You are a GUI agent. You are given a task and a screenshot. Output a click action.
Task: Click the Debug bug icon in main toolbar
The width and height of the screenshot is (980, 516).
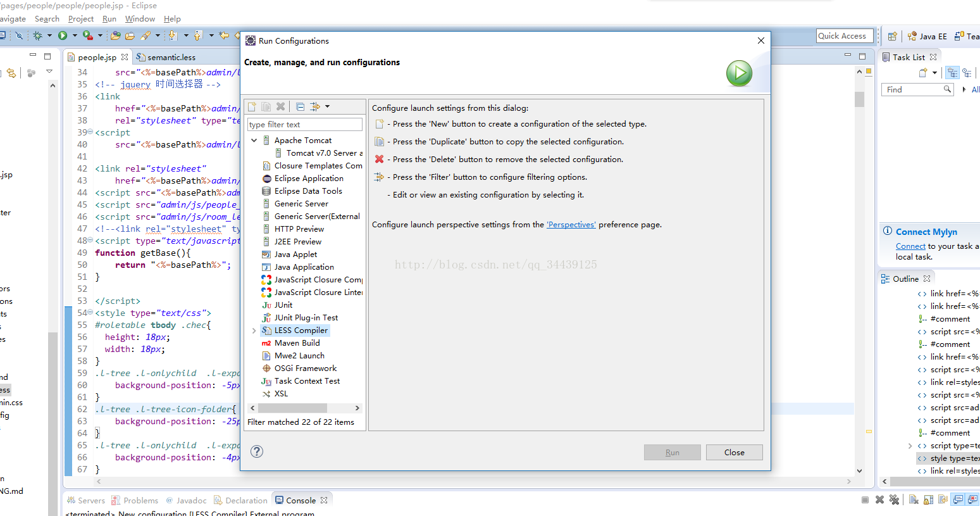click(x=37, y=35)
